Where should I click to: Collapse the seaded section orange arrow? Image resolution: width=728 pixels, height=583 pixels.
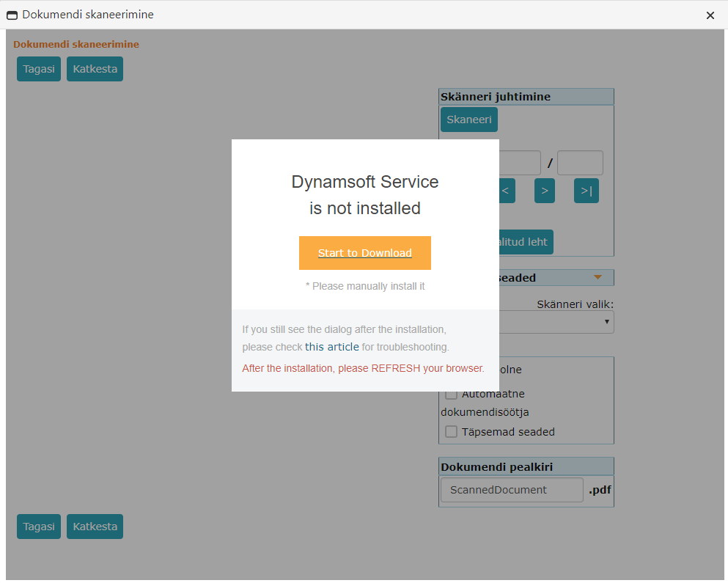(598, 277)
